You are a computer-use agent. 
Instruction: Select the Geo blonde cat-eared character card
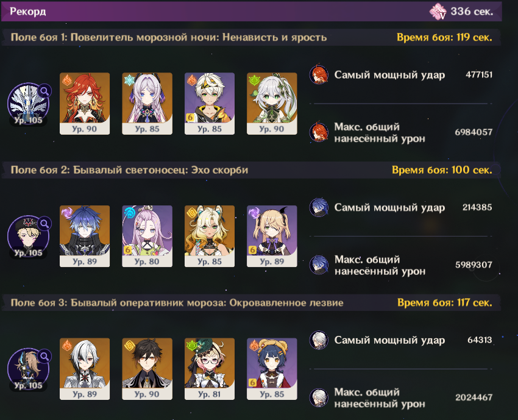pos(210,236)
